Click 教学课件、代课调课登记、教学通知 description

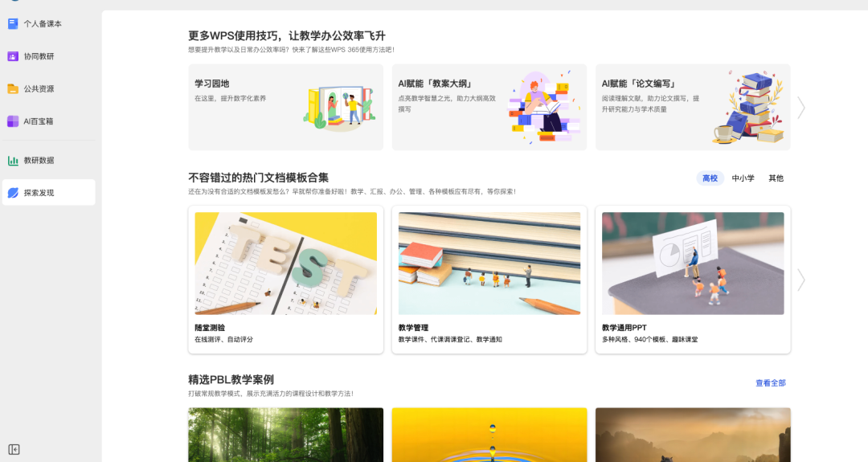[x=450, y=339]
